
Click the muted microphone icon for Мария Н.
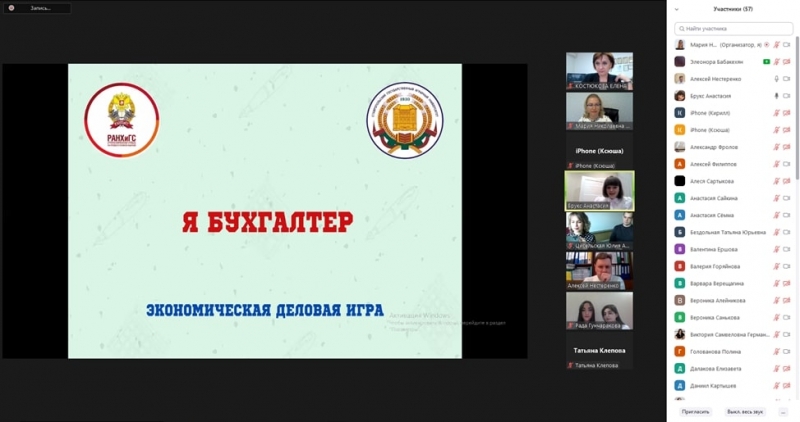[x=777, y=45]
